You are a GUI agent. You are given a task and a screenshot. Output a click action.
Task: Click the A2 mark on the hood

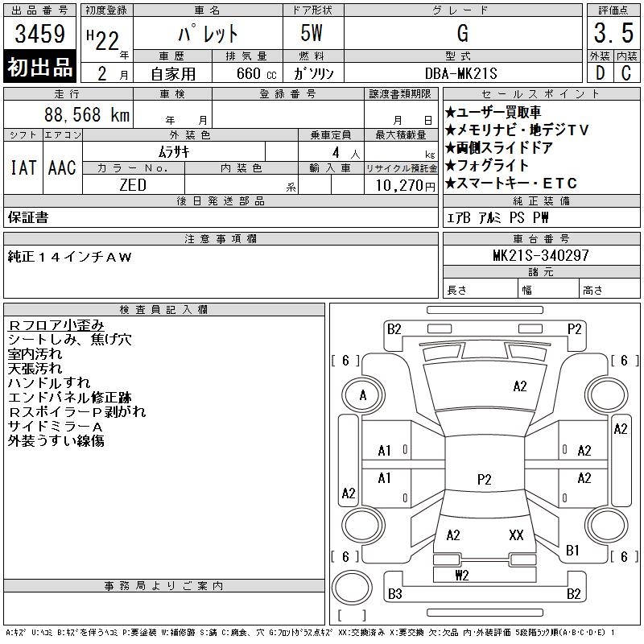point(520,386)
